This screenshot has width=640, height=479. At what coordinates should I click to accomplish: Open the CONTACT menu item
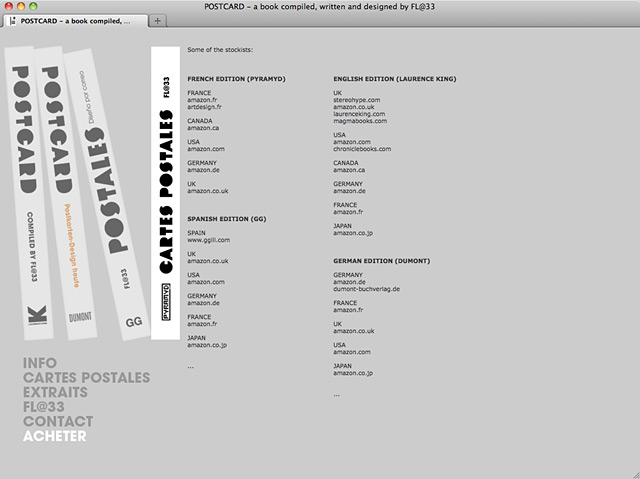(x=58, y=421)
